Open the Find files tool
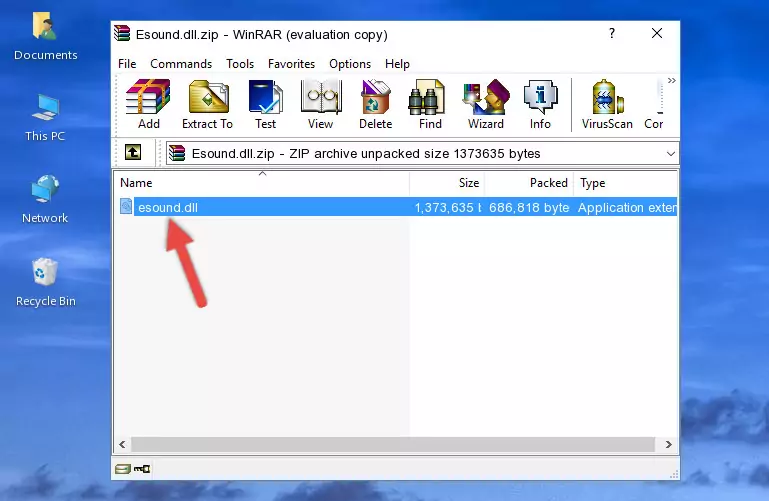 [430, 104]
